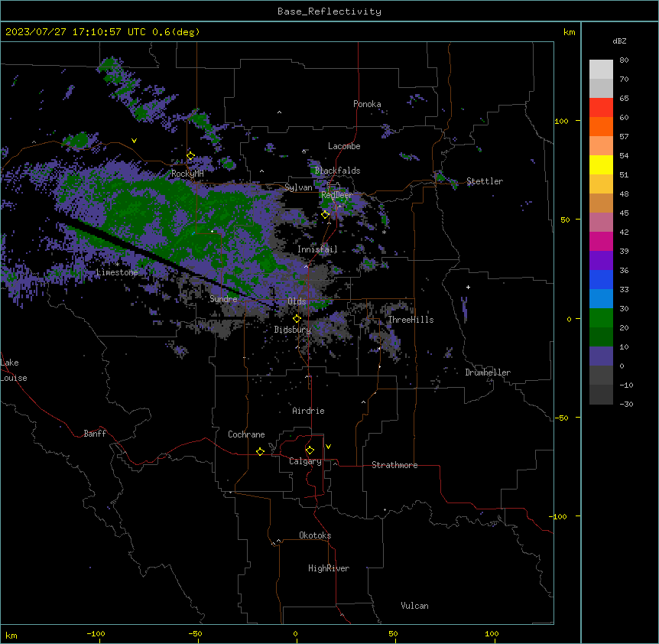Click the Cochrane city label
This screenshot has height=644, width=659.
pyautogui.click(x=246, y=434)
